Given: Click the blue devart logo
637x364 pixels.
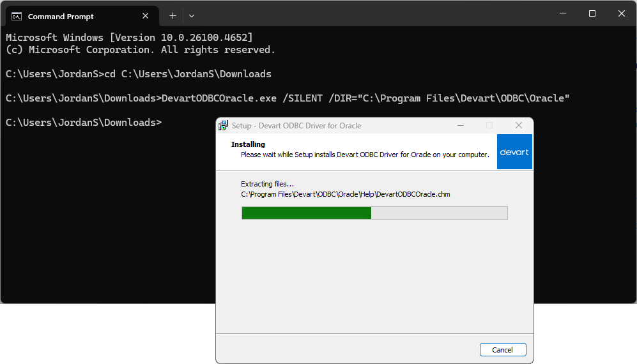Looking at the screenshot, I should pos(514,152).
